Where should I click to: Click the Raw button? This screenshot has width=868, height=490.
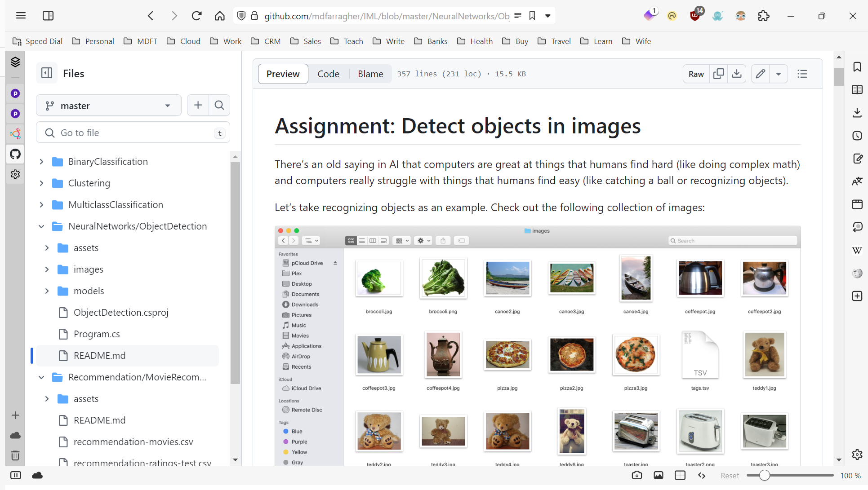696,74
